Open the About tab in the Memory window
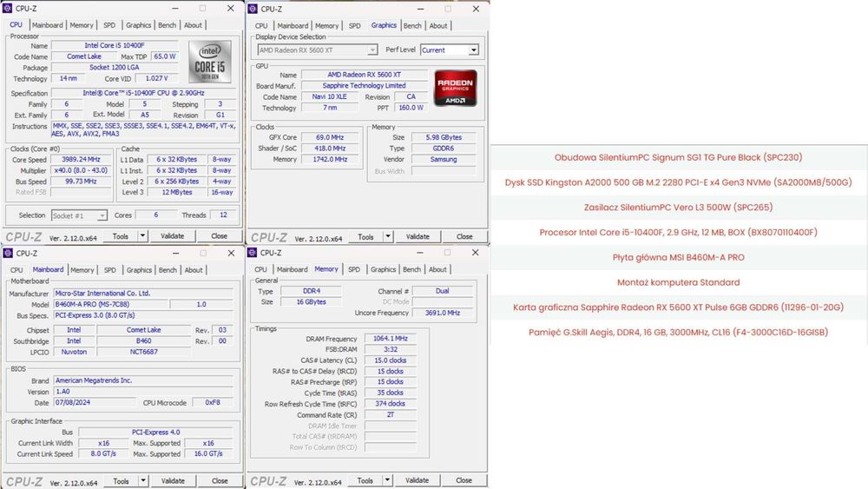The width and height of the screenshot is (868, 489). pos(437,269)
